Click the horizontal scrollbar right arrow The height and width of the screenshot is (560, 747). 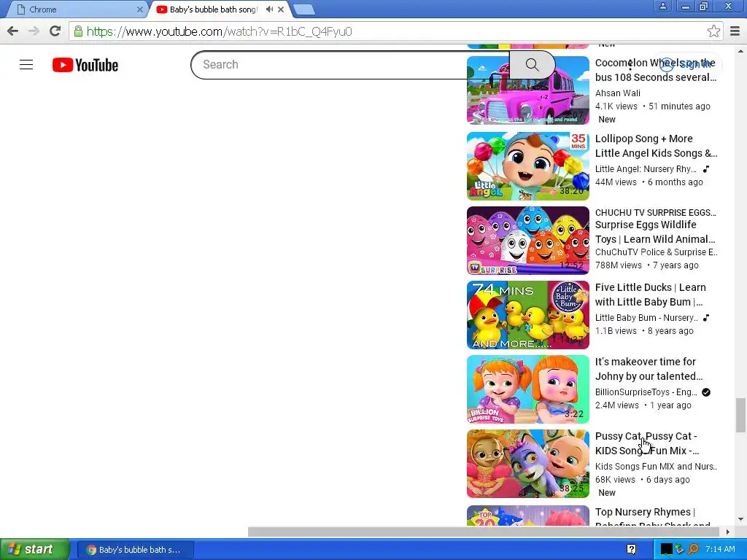[728, 532]
